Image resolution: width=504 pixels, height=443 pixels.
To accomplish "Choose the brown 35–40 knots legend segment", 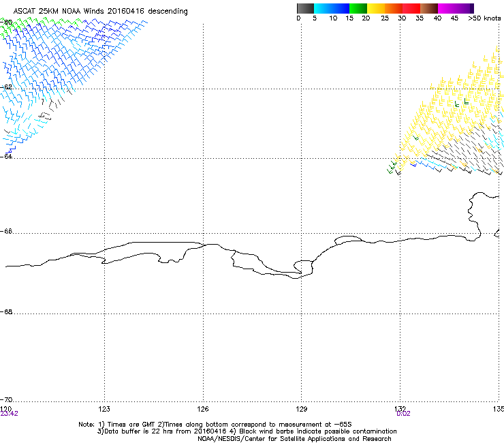I will (429, 8).
